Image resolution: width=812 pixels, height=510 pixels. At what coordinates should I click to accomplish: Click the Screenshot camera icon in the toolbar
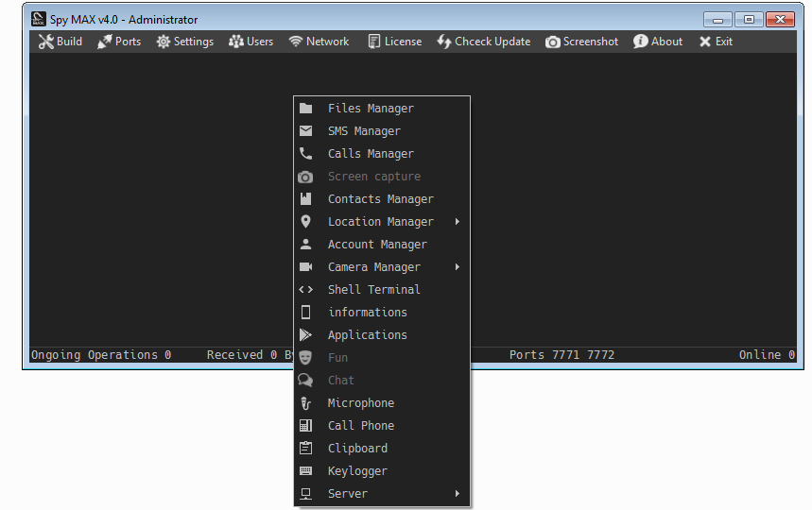553,42
